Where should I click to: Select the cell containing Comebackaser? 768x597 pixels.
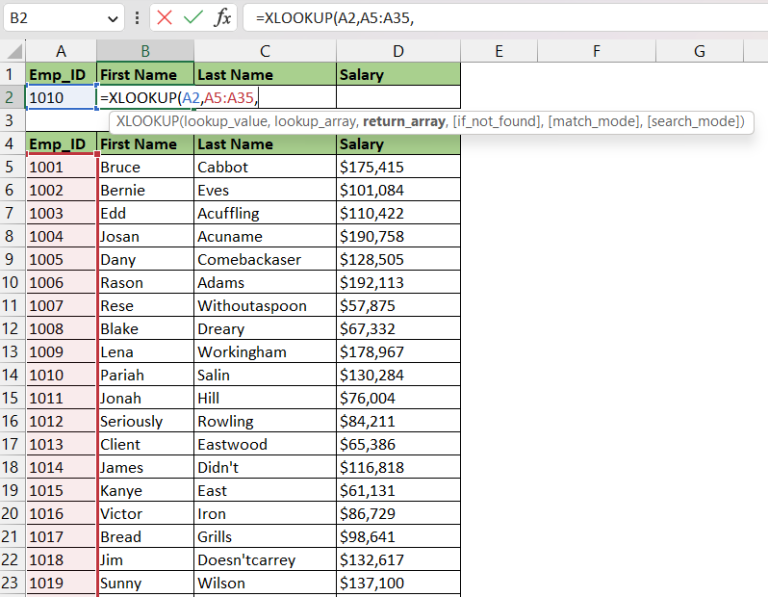(x=265, y=259)
